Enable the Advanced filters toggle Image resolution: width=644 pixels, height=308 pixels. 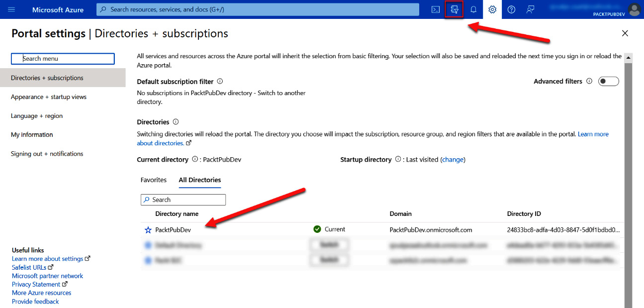[609, 82]
